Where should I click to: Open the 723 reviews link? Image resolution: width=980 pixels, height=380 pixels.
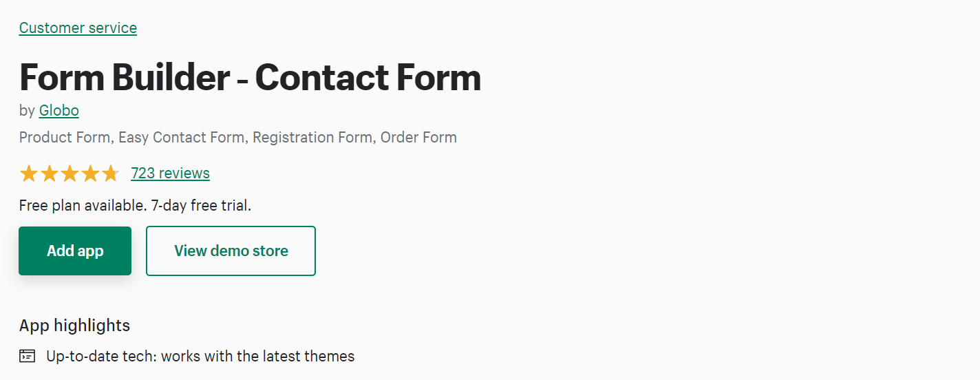pos(170,173)
